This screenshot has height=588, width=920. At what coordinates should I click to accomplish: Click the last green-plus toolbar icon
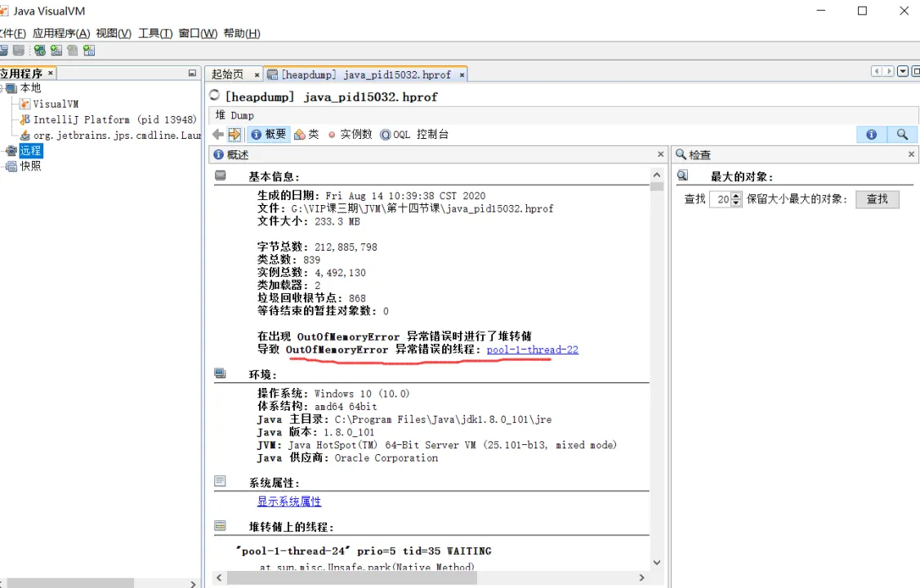(x=88, y=51)
